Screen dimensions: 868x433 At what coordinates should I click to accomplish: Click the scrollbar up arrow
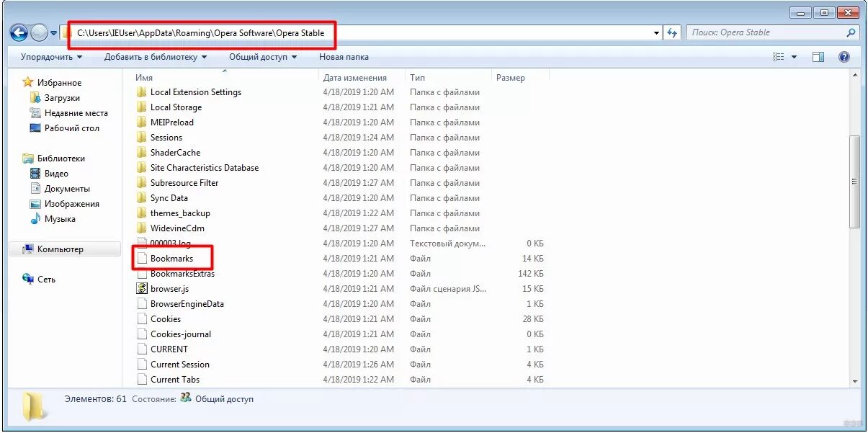pos(855,75)
